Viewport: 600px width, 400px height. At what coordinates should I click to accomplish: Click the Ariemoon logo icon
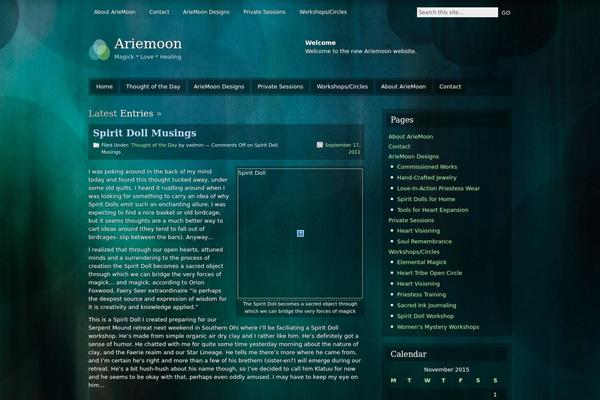pyautogui.click(x=99, y=50)
